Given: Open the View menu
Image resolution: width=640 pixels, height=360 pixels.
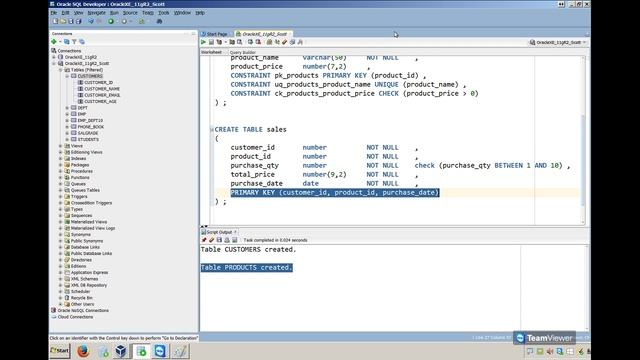Looking at the screenshot, I should pyautogui.click(x=78, y=13).
